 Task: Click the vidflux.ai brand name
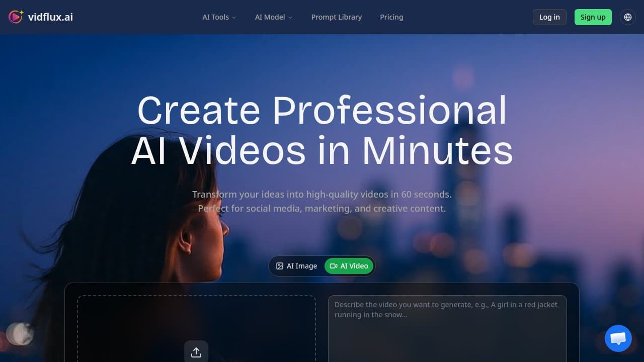coord(50,17)
